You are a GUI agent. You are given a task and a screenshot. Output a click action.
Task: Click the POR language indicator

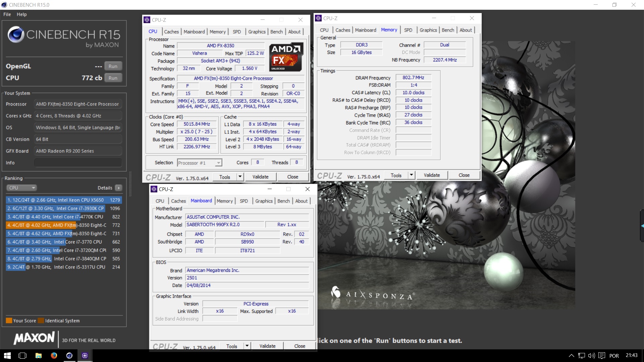click(x=614, y=356)
